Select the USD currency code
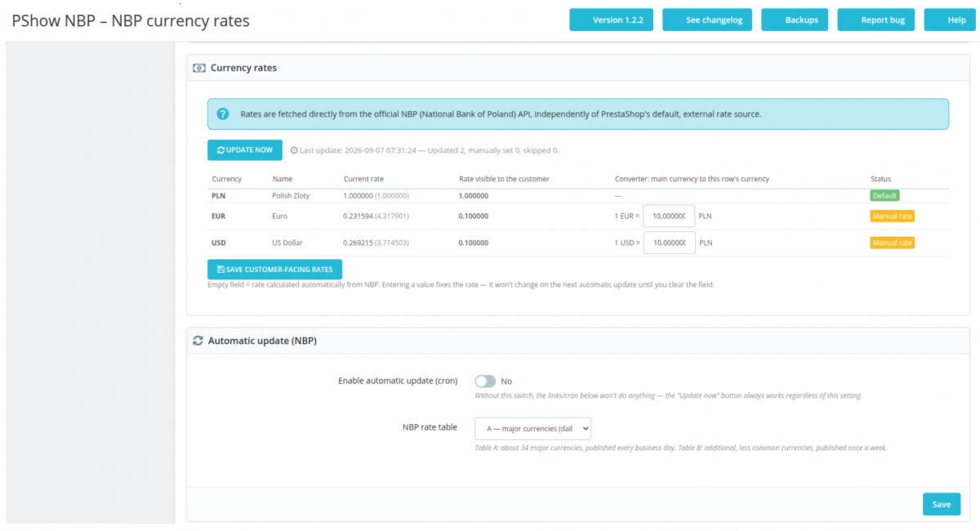The height and width of the screenshot is (531, 980). [219, 243]
